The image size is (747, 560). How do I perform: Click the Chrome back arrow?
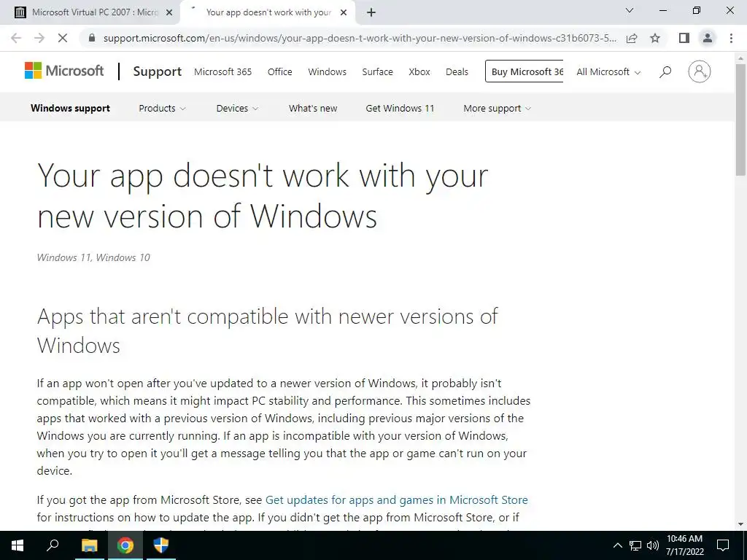click(x=16, y=38)
